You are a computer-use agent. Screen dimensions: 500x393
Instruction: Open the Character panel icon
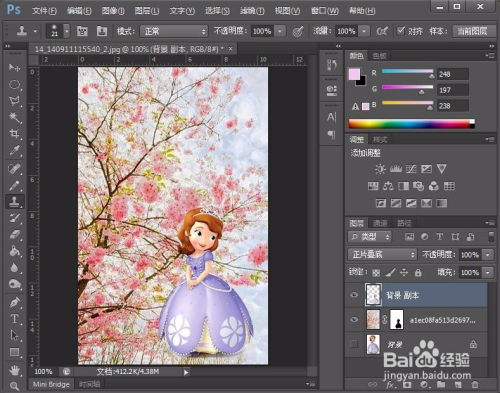332,117
